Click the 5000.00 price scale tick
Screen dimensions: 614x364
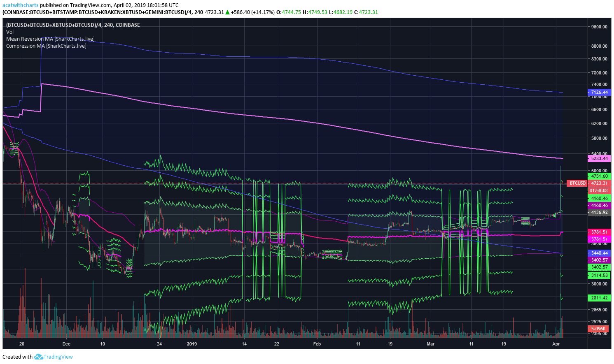599,171
